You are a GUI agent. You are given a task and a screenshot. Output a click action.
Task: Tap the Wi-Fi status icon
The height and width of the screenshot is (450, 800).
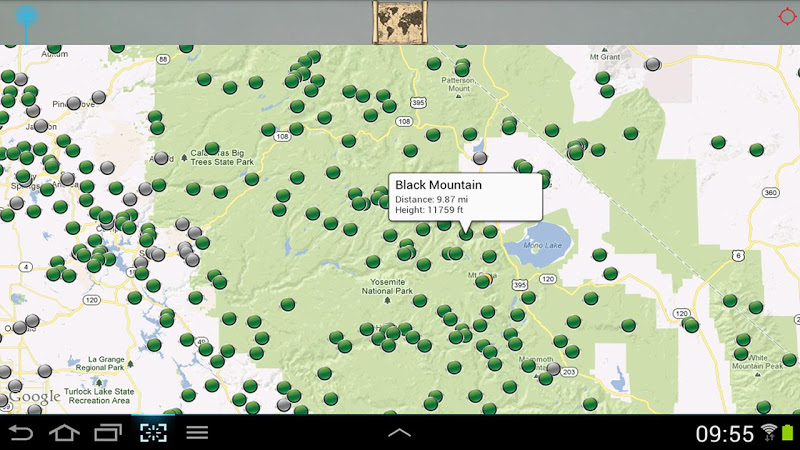click(769, 432)
